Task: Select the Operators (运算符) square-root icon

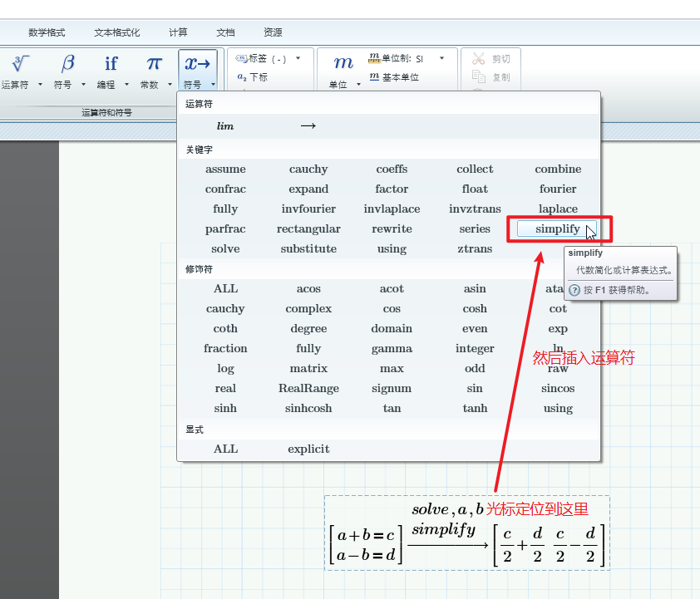Action: click(18, 62)
